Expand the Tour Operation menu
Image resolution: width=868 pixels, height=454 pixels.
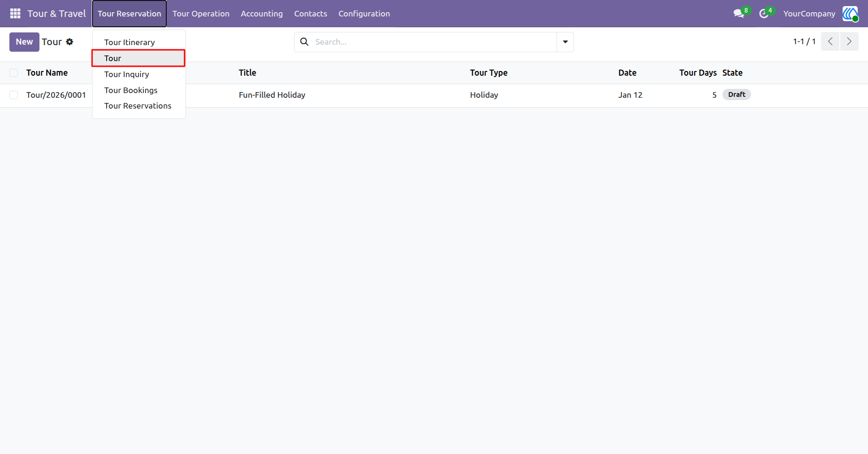(201, 14)
